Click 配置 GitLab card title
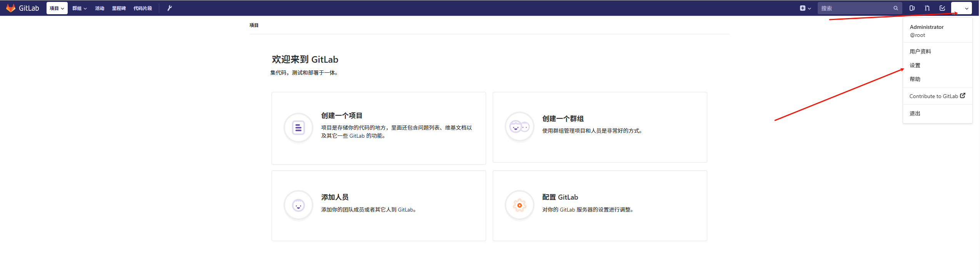Image resolution: width=980 pixels, height=280 pixels. point(560,197)
